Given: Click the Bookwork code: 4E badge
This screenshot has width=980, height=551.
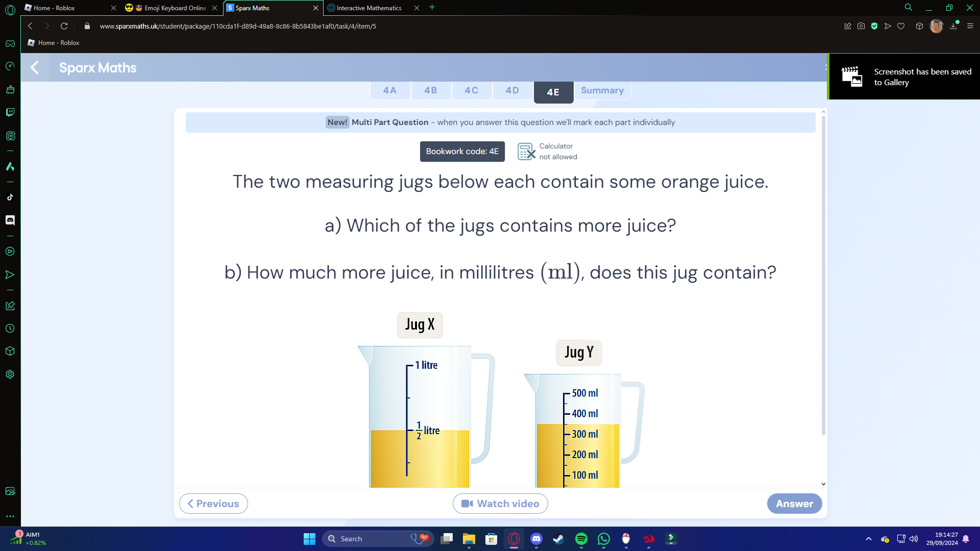Looking at the screenshot, I should coord(462,152).
